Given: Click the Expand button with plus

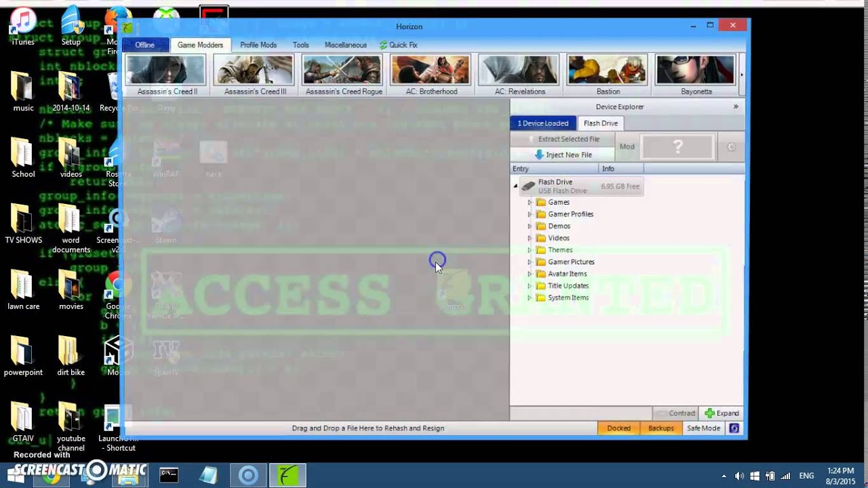Looking at the screenshot, I should [x=722, y=413].
